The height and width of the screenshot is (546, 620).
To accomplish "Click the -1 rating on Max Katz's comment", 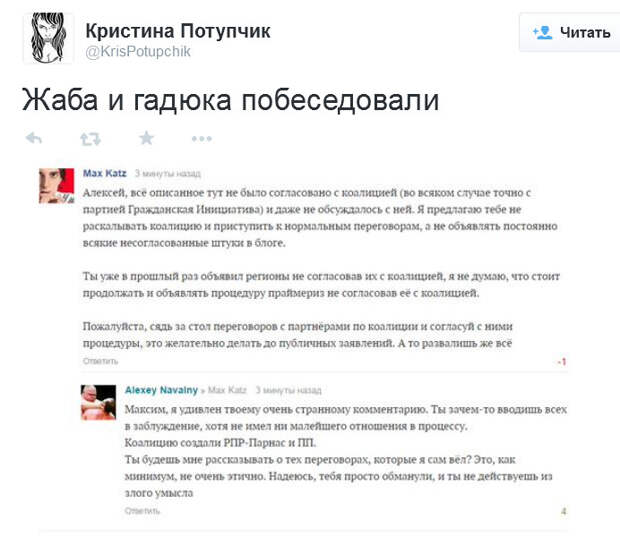I will click(x=562, y=361).
